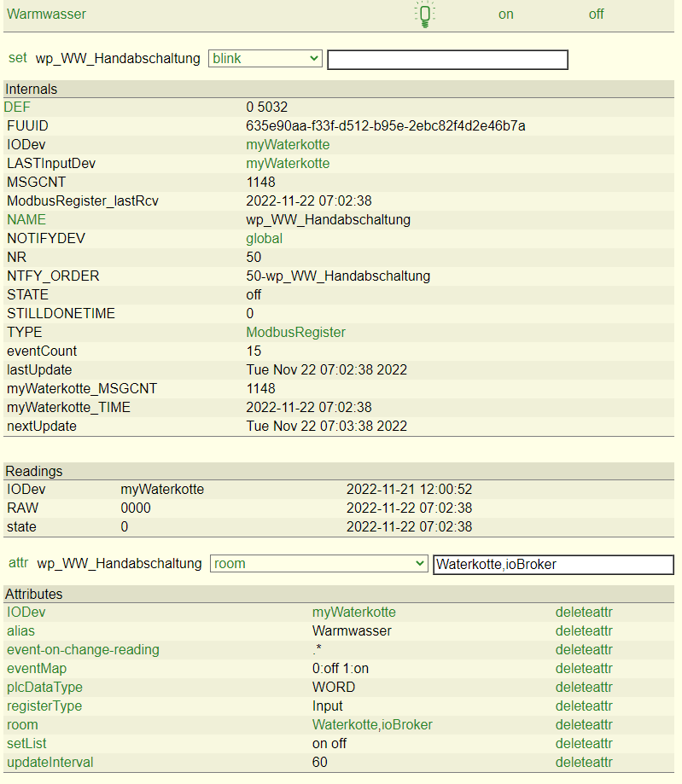Open myWaterkotte link beside IODev in Internals

click(288, 145)
